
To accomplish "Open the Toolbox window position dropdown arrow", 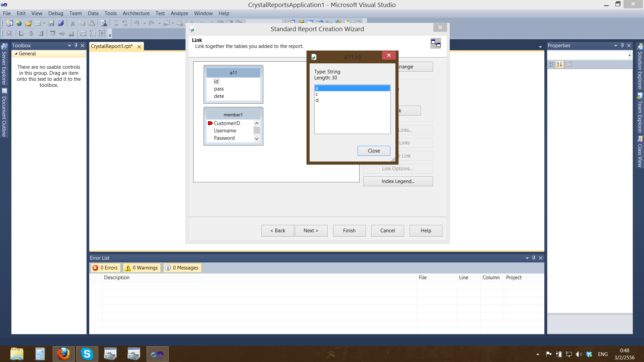I will tap(69, 46).
